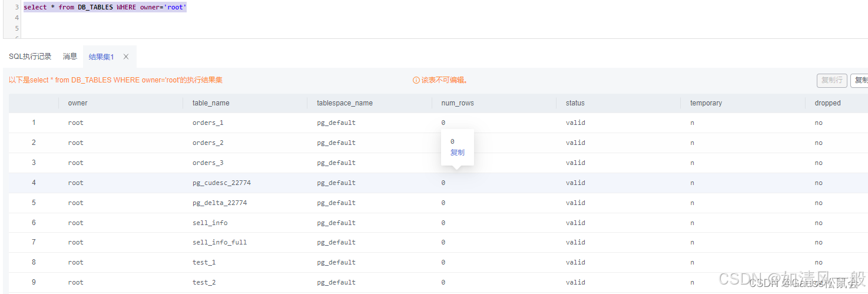This screenshot has width=868, height=294.
Task: Close the 结果集1 tab
Action: click(x=126, y=57)
